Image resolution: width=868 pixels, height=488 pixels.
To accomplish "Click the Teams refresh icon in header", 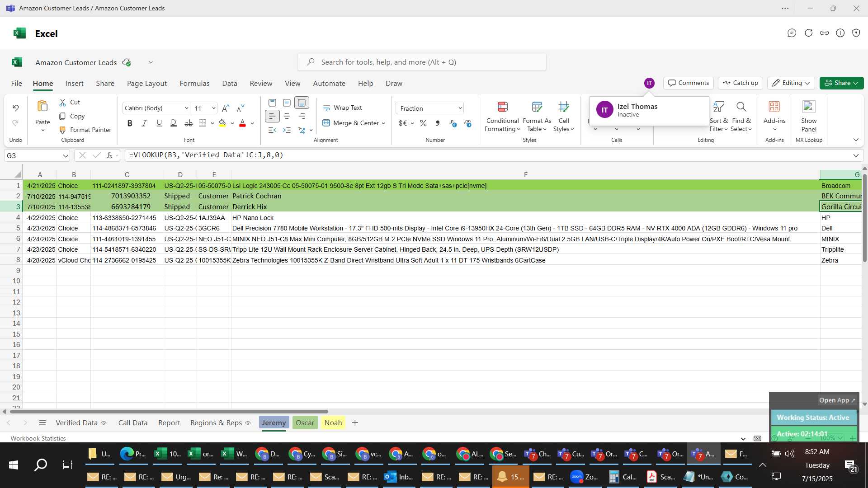I will click(808, 33).
